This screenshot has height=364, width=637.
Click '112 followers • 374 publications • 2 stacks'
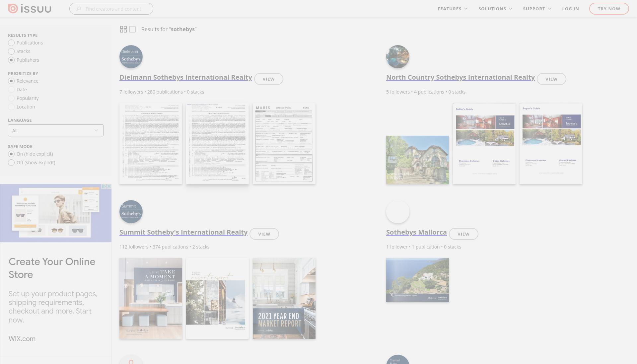(x=164, y=247)
